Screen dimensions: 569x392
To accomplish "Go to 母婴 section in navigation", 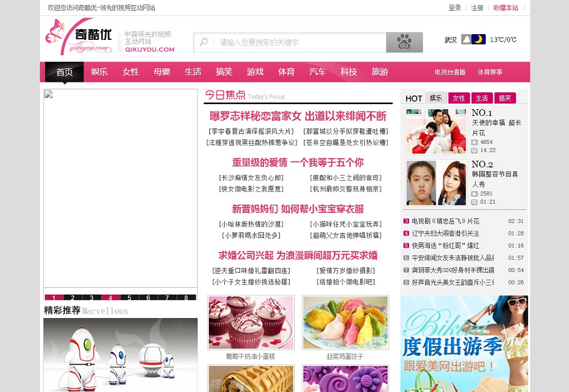I will (162, 72).
